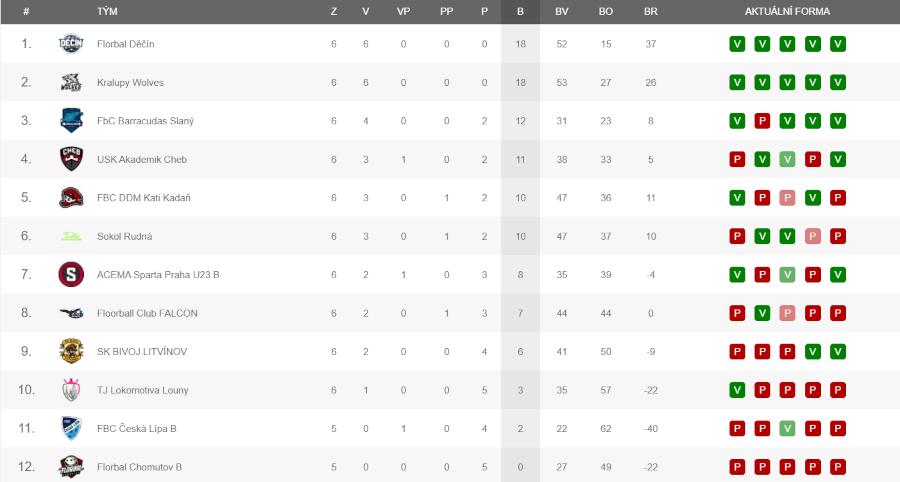Select the USK Akademik Cheb crest
The height and width of the screenshot is (482, 900).
[x=71, y=159]
